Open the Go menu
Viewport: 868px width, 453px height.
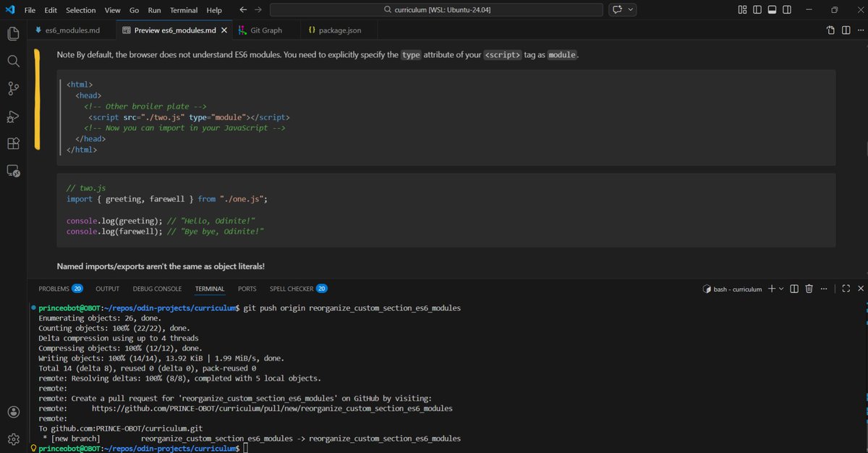pyautogui.click(x=134, y=10)
